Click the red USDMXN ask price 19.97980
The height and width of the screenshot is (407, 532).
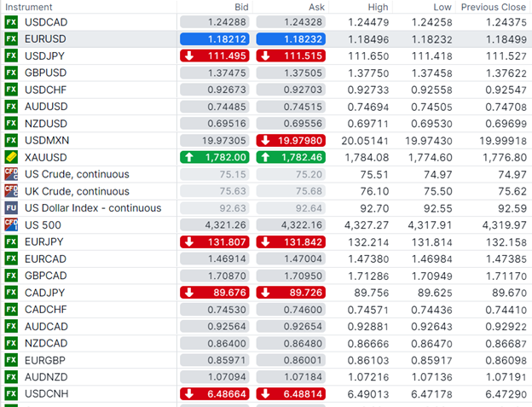tap(291, 140)
